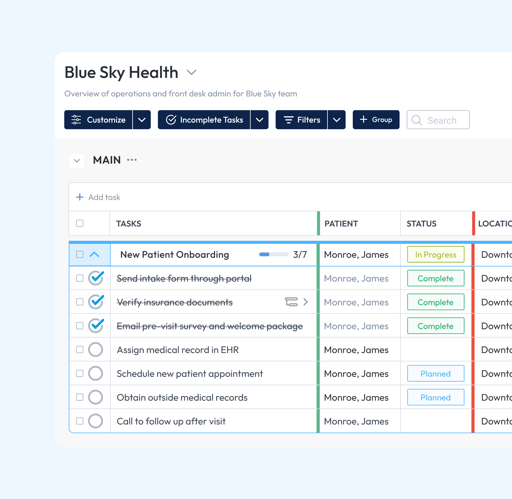Click empty status cell for Call to follow up
Screen dimensions: 512x499
(436, 421)
